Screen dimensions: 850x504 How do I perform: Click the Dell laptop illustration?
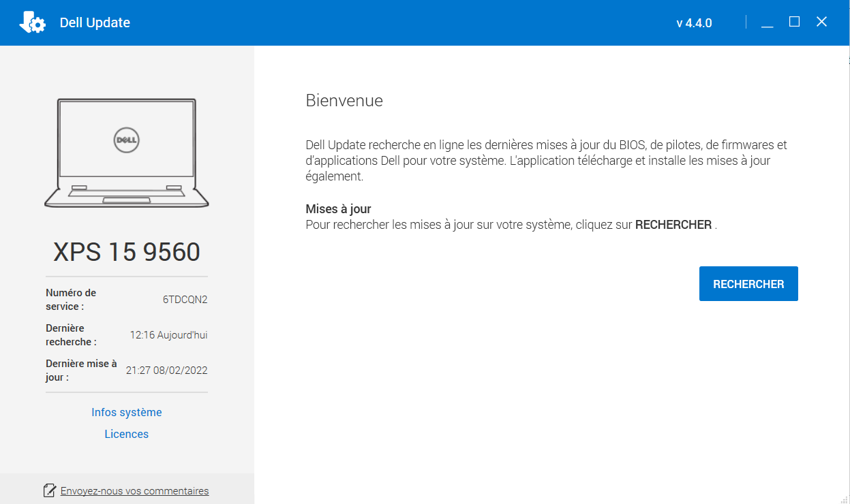coord(127,152)
